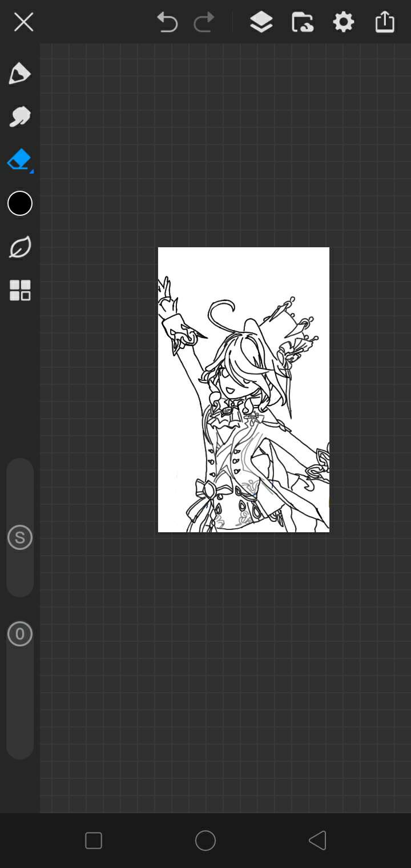This screenshot has width=411, height=868.
Task: Tap the 0 opacity slider knob
Action: (x=20, y=634)
